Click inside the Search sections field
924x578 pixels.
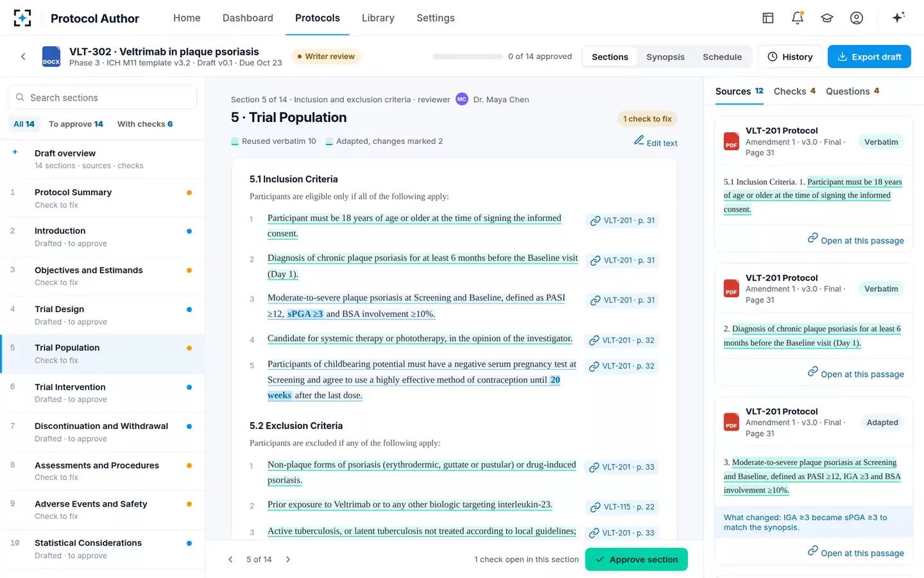103,98
